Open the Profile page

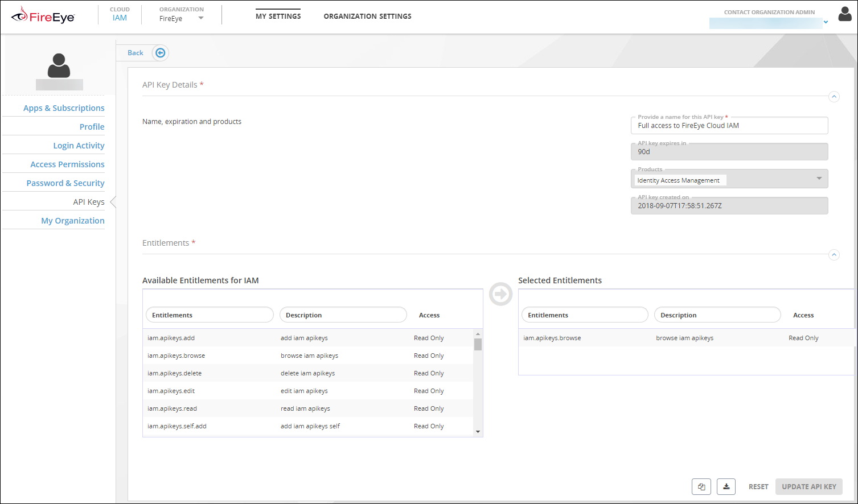coord(92,127)
